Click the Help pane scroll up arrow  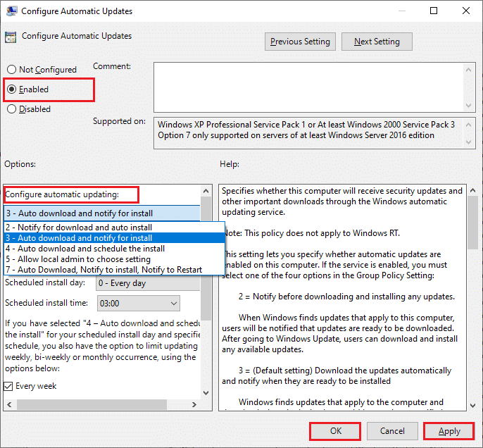tap(473, 191)
